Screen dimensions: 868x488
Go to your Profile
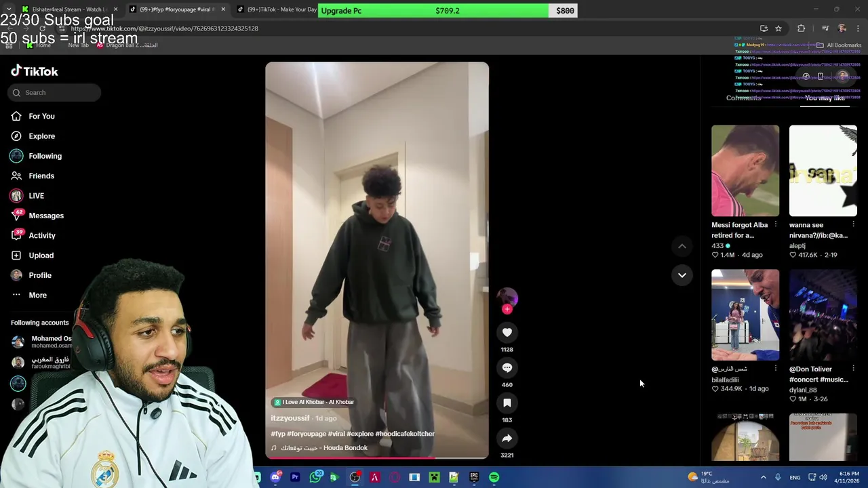point(31,275)
